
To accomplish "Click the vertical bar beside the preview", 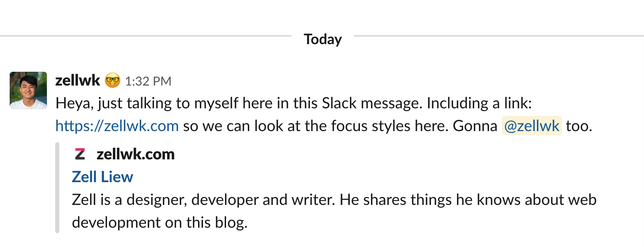I will click(58, 186).
